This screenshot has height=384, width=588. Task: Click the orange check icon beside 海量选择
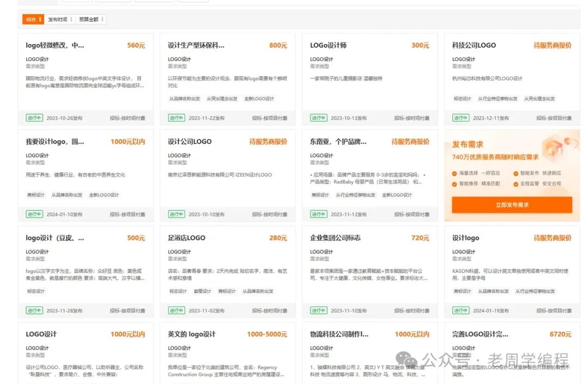454,174
